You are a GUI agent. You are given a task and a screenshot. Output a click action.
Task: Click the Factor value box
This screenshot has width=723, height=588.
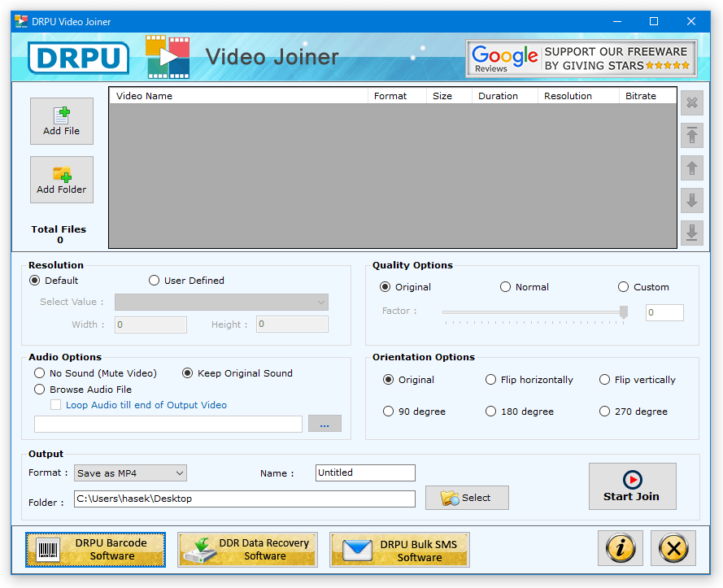click(x=664, y=312)
